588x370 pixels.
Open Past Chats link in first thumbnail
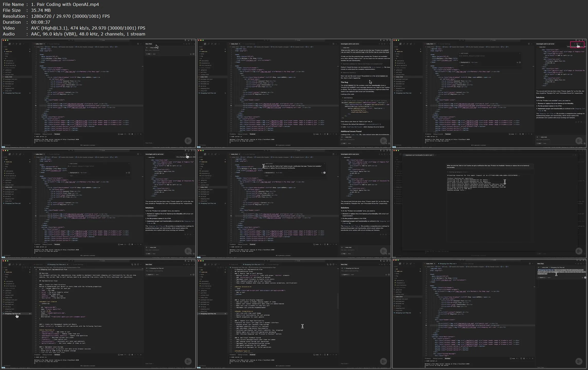149,143
